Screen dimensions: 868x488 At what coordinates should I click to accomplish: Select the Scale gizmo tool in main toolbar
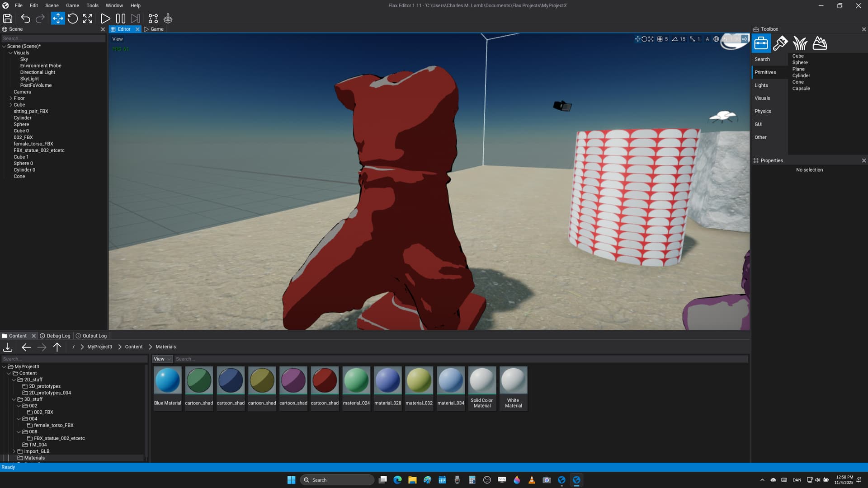pos(88,19)
